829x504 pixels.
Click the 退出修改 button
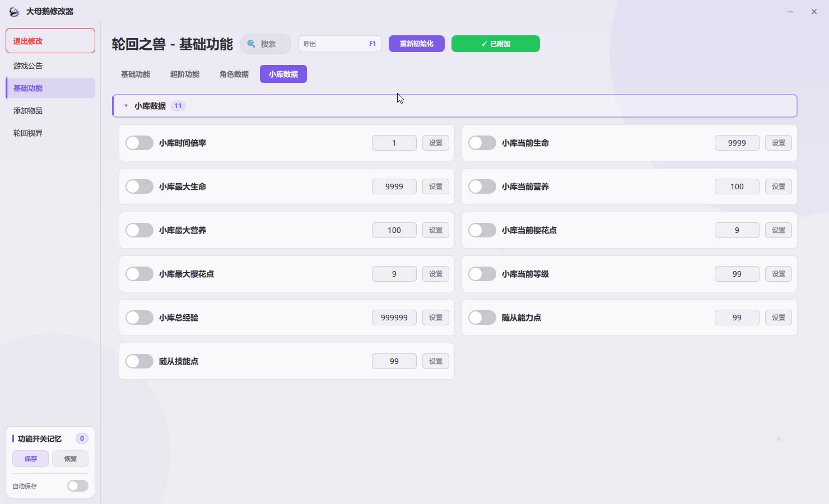pos(50,41)
